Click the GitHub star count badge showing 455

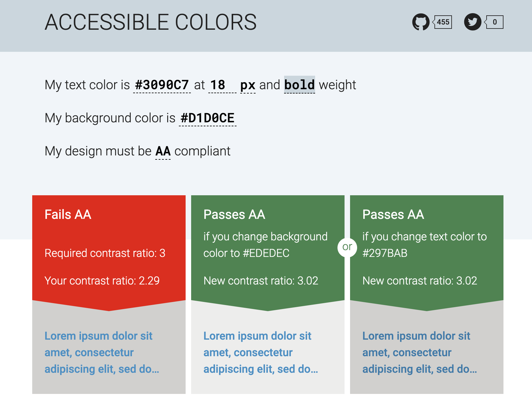[443, 22]
